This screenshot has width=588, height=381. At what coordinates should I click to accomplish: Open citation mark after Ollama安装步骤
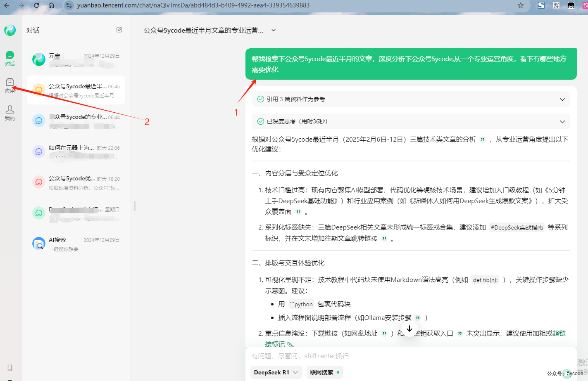[x=418, y=317]
